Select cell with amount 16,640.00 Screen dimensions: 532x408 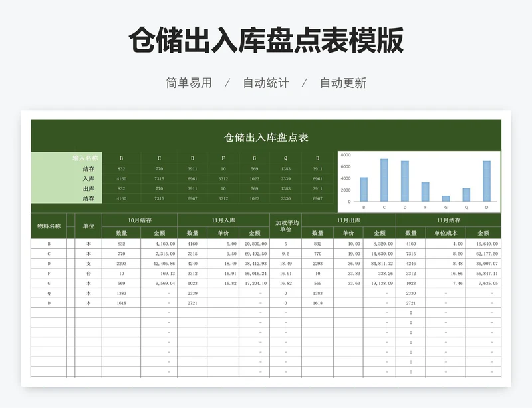483,244
